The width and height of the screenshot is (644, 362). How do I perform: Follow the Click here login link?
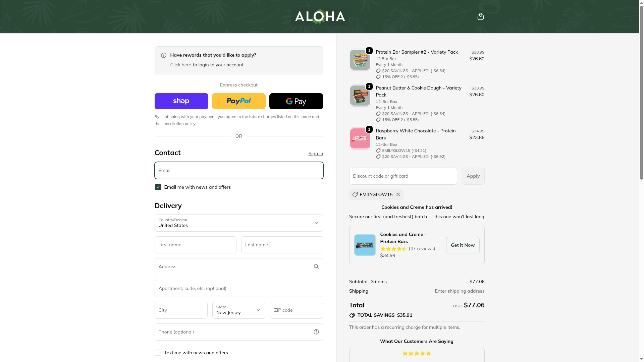(180, 65)
